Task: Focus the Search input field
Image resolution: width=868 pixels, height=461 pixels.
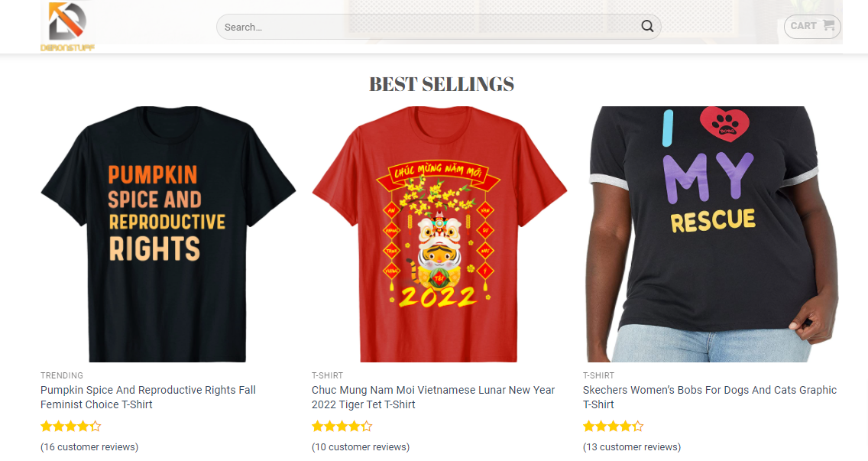Action: click(428, 27)
